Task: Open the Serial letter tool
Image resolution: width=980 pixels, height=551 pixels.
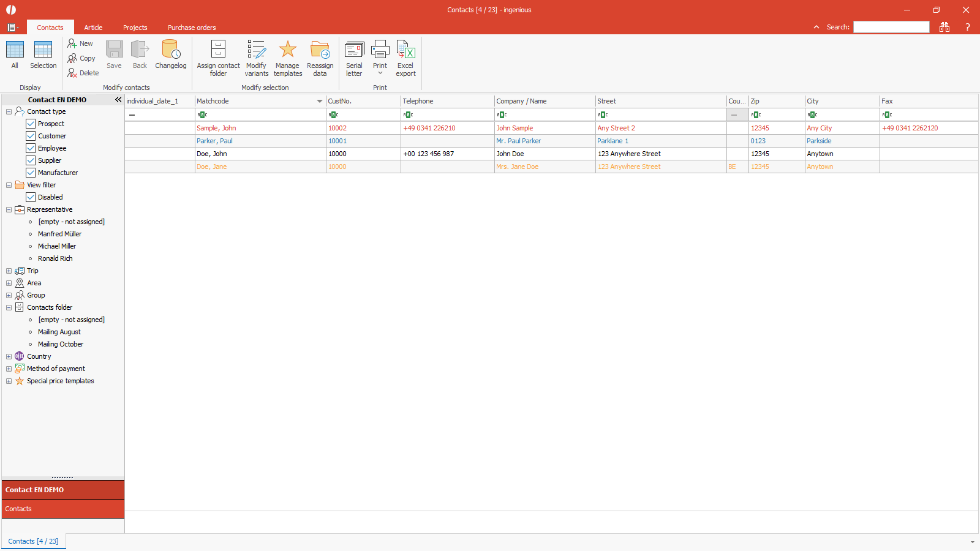Action: pyautogui.click(x=354, y=50)
